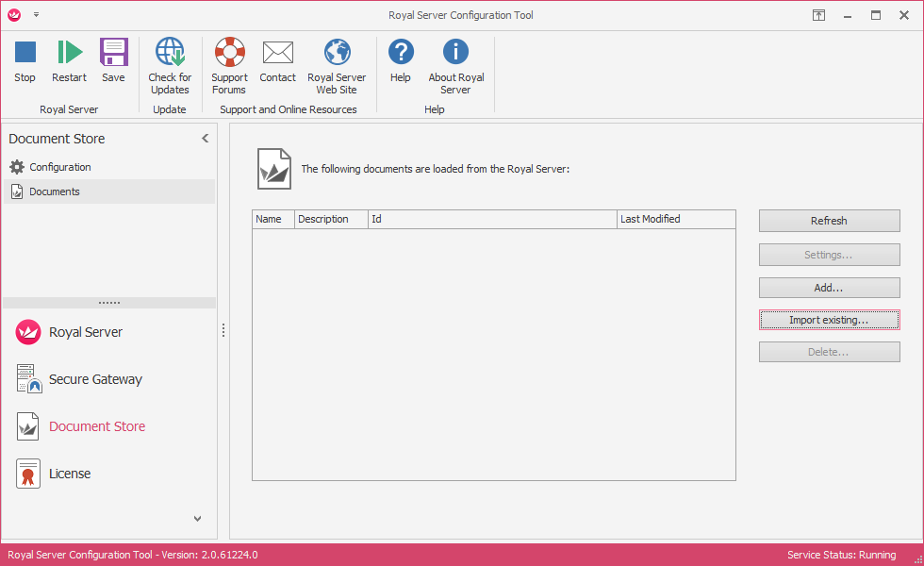Switch to Document Store section
The height and width of the screenshot is (566, 924).
pos(109,426)
